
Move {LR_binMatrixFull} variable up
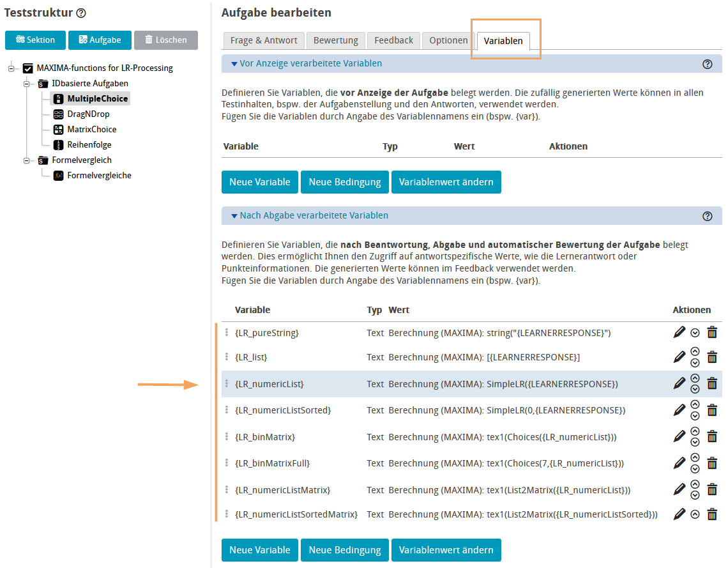point(695,458)
